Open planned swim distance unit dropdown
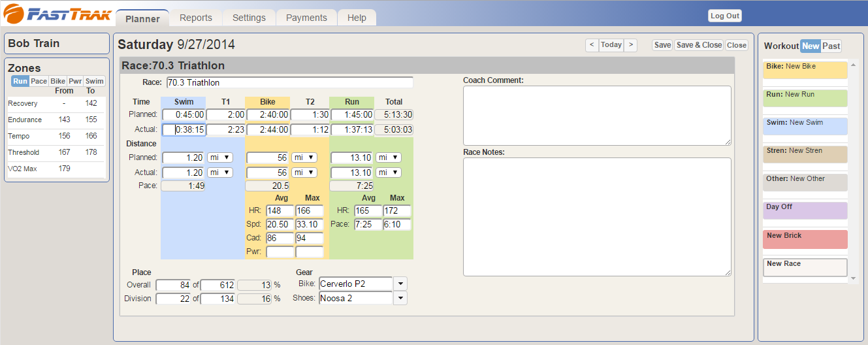Viewport: 868px width, 345px height. [x=219, y=157]
